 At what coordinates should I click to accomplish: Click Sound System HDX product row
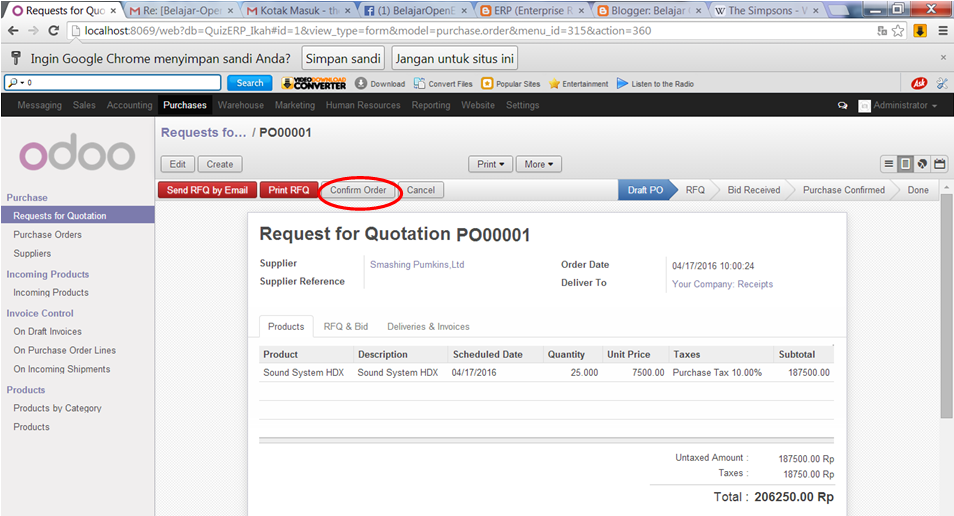(546, 372)
